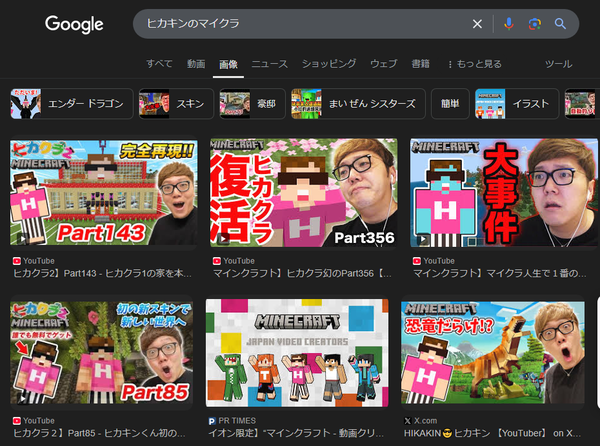Click the Google logo
The width and height of the screenshot is (600, 446).
(x=74, y=24)
